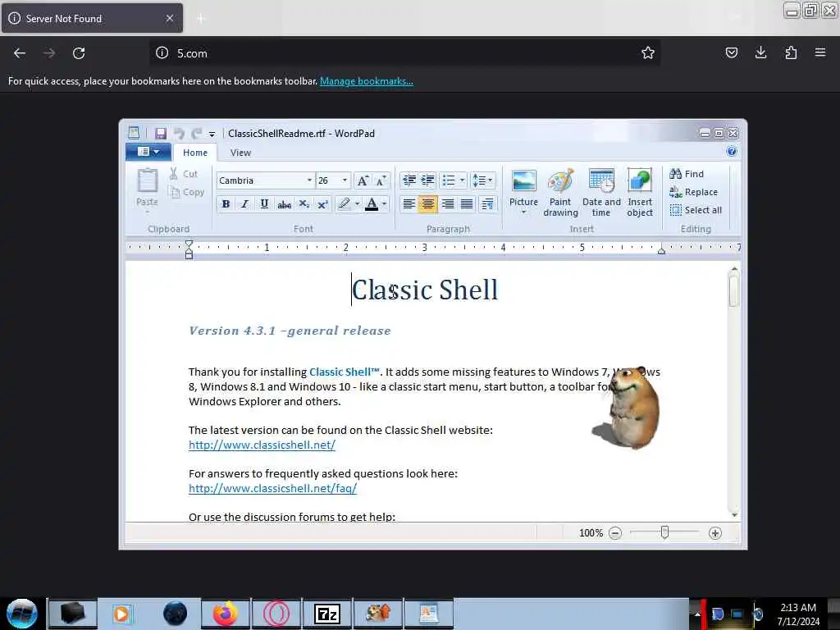This screenshot has width=840, height=630.
Task: Insert Date and time
Action: [x=601, y=192]
